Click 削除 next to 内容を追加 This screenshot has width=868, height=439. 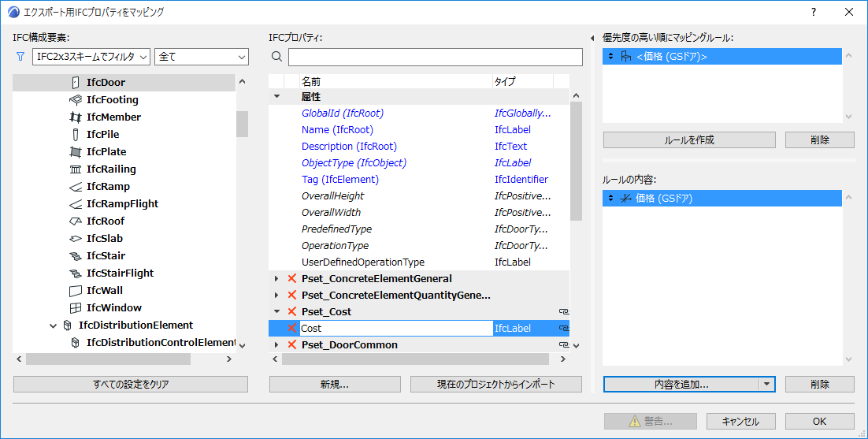820,384
